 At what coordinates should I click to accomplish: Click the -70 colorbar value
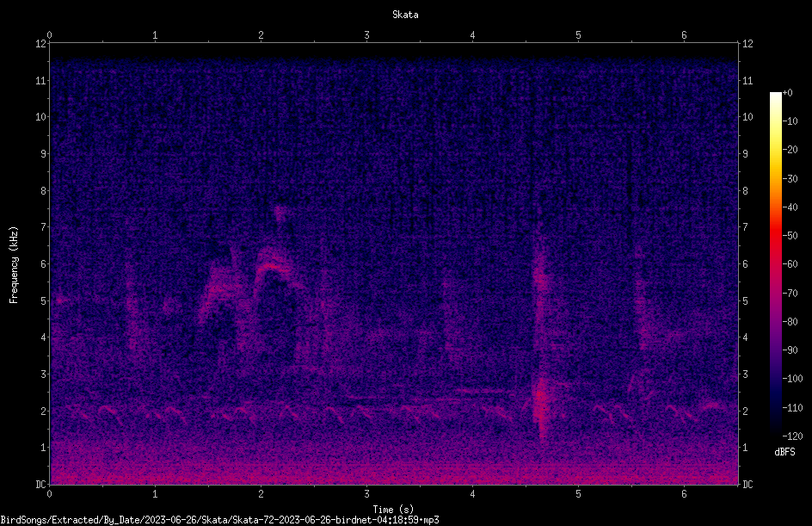(790, 294)
